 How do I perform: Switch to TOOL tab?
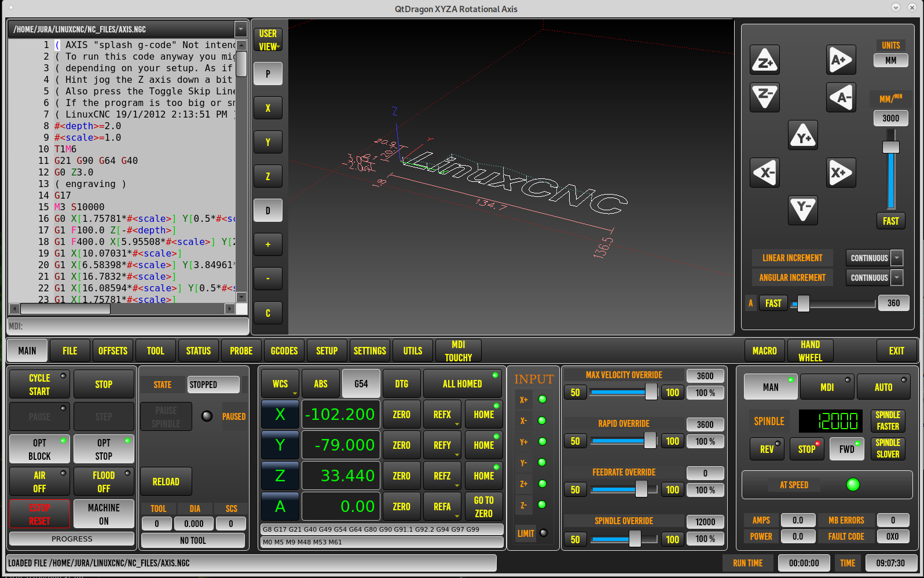click(156, 351)
